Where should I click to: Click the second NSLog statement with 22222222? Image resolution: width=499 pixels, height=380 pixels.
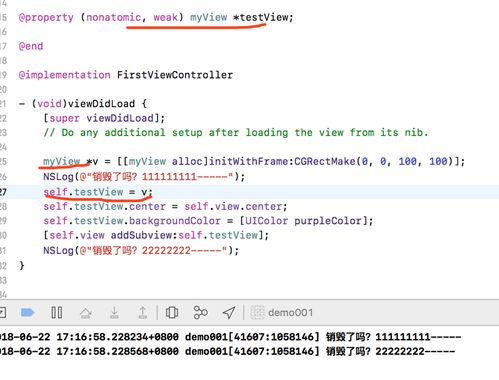pyautogui.click(x=141, y=250)
